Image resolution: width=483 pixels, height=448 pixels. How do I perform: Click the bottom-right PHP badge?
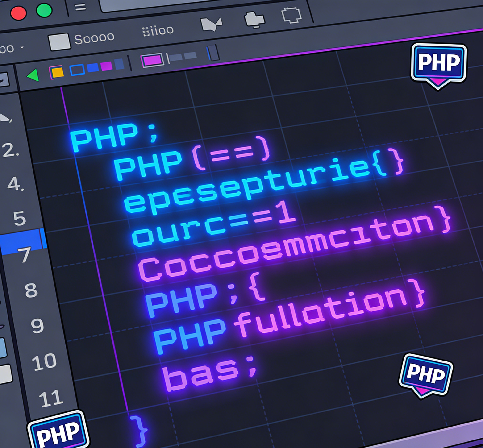click(426, 373)
